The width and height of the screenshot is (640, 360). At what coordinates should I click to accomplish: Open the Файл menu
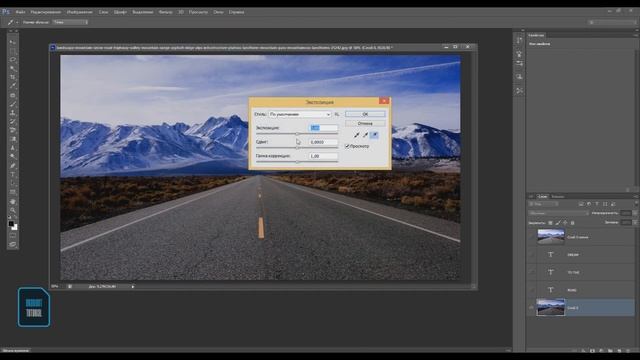pos(20,12)
